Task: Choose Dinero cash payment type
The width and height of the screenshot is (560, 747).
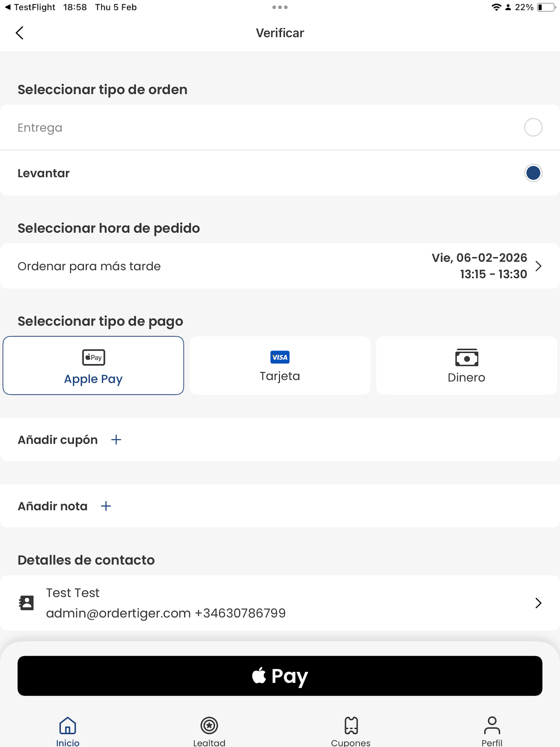Action: [x=466, y=365]
